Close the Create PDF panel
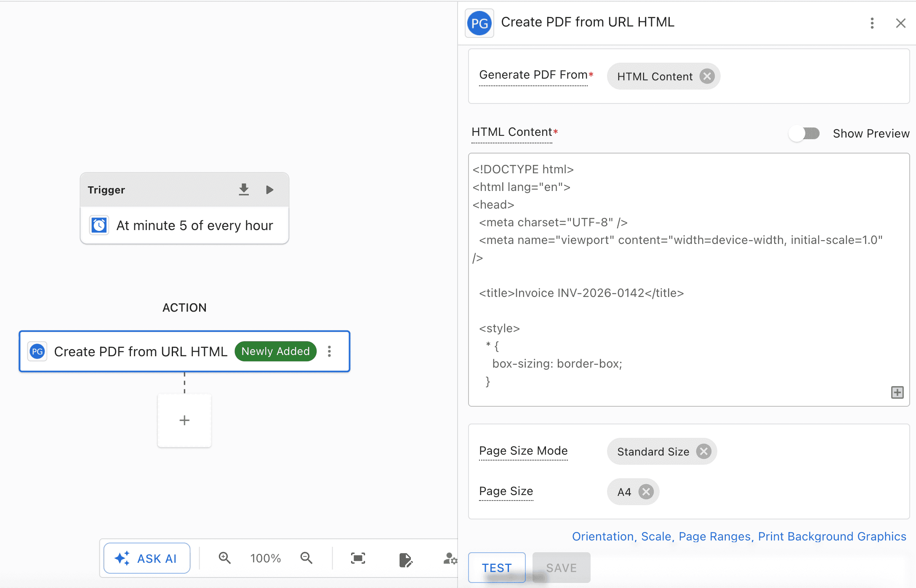The image size is (916, 588). (901, 23)
